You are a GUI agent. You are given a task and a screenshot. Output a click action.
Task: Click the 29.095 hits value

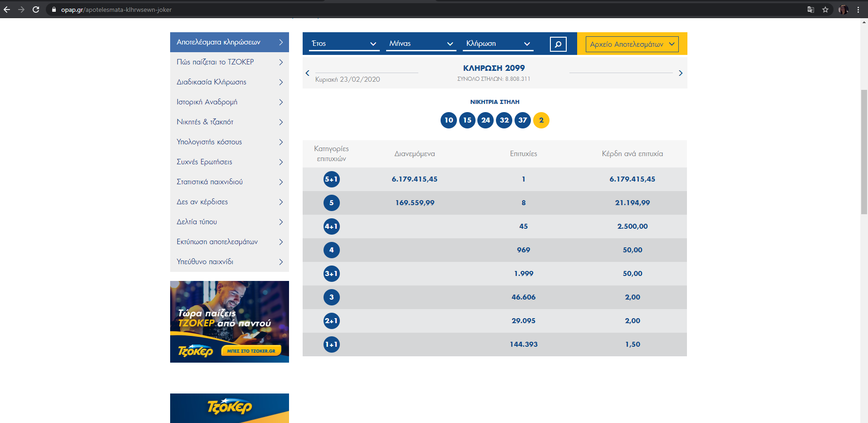[524, 321]
